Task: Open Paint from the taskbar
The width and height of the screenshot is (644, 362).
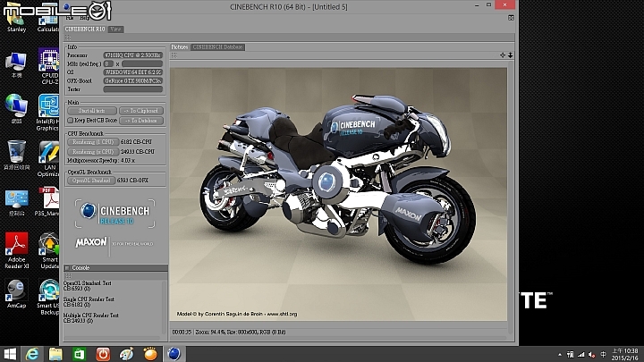Action: point(126,354)
